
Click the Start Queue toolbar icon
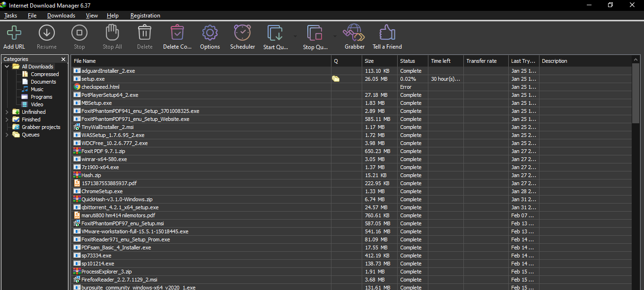pyautogui.click(x=275, y=34)
